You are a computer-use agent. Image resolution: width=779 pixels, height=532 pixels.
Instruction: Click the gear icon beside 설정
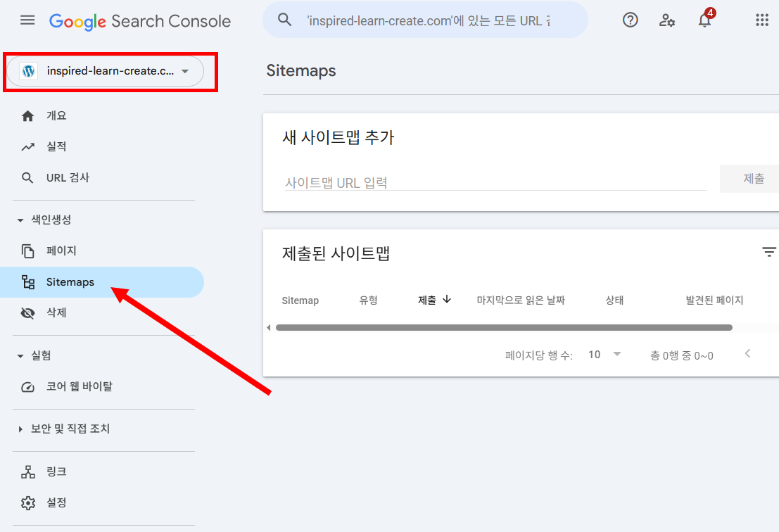click(x=28, y=502)
